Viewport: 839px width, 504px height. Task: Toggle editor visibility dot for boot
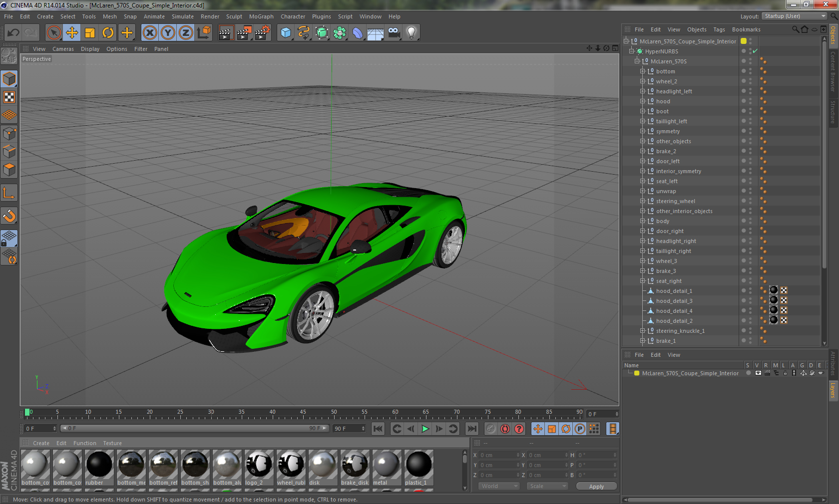750,110
